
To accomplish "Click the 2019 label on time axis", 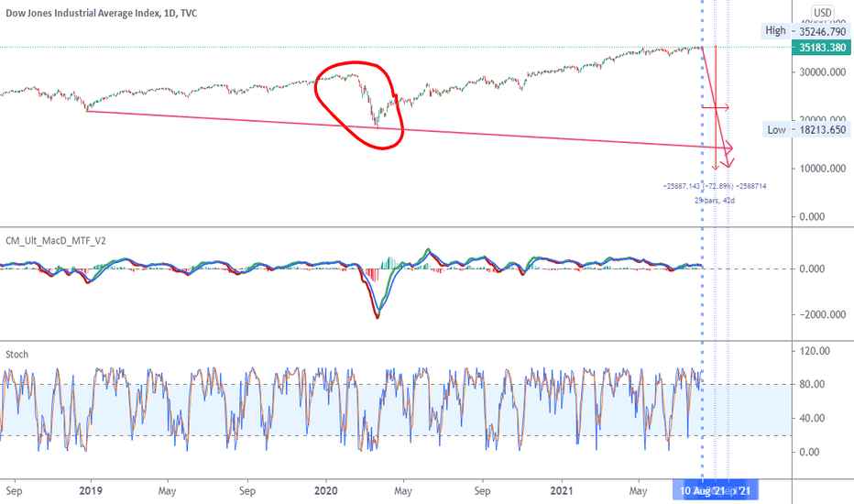I will pyautogui.click(x=91, y=491).
